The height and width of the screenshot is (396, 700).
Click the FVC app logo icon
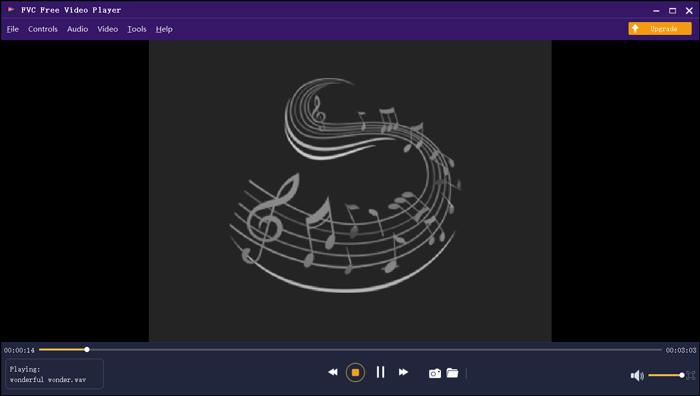point(11,9)
